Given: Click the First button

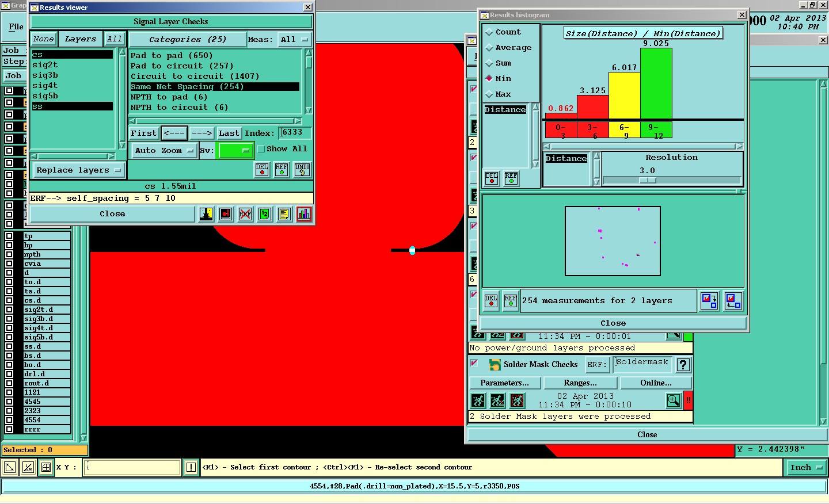Looking at the screenshot, I should (x=144, y=133).
